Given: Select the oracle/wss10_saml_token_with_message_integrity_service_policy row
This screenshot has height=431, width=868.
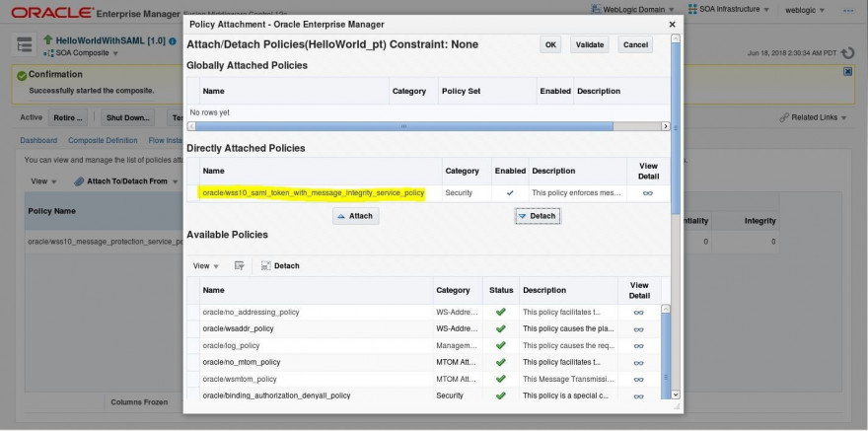Looking at the screenshot, I should 428,193.
